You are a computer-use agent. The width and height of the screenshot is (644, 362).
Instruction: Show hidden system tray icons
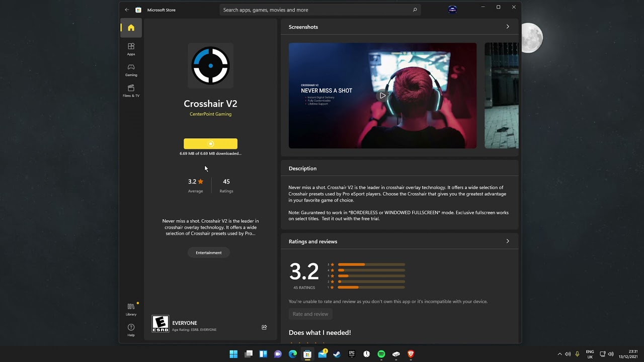559,354
